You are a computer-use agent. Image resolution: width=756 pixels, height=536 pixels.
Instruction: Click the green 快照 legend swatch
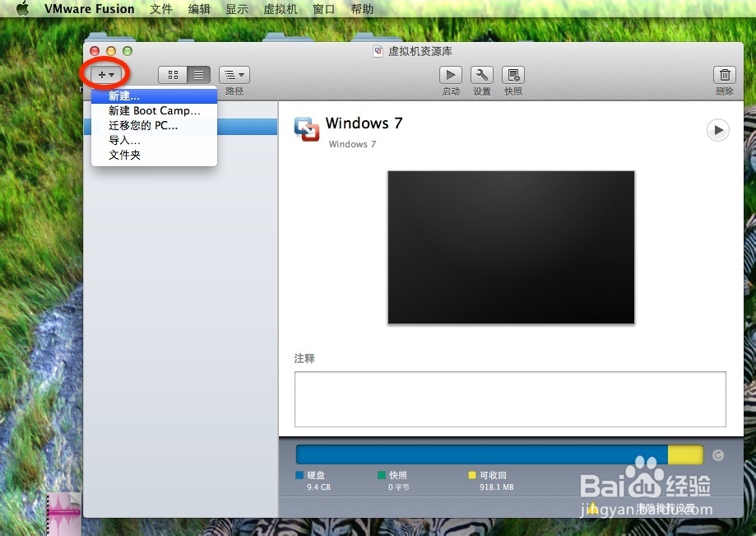point(382,475)
